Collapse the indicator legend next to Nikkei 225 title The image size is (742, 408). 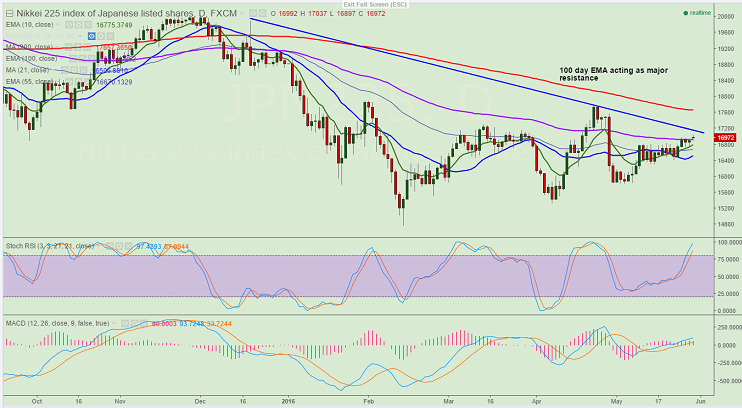pos(9,14)
